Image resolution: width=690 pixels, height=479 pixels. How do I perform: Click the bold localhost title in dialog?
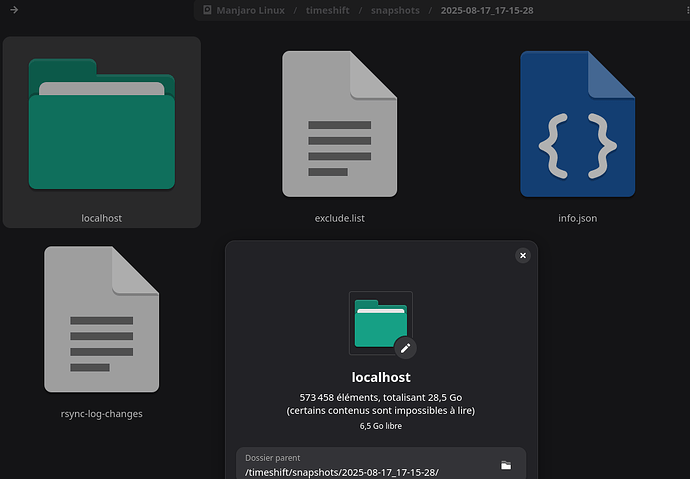(x=381, y=377)
